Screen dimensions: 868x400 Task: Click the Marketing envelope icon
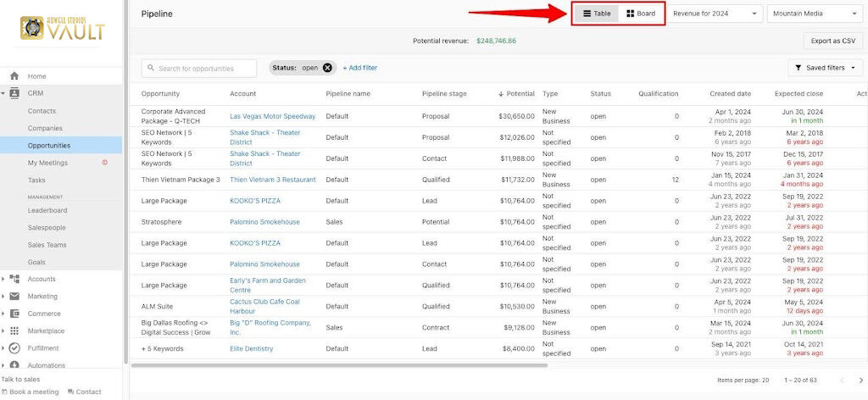14,296
